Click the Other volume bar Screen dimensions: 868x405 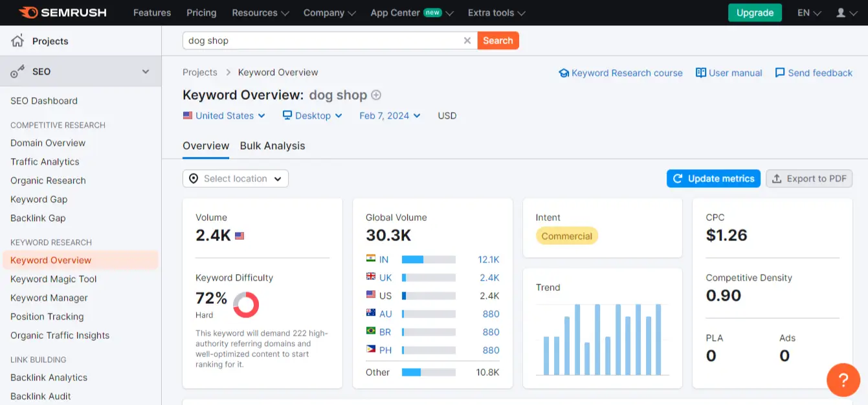pyautogui.click(x=428, y=372)
